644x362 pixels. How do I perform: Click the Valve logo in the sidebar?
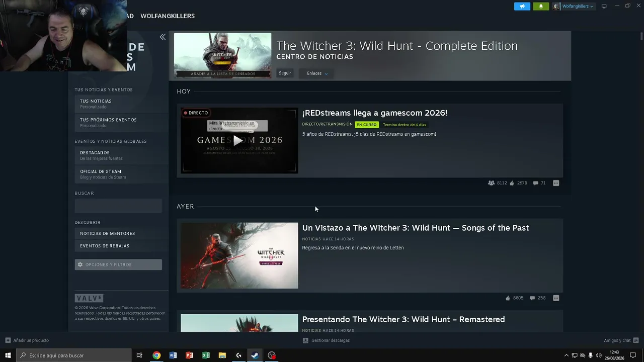click(x=89, y=298)
